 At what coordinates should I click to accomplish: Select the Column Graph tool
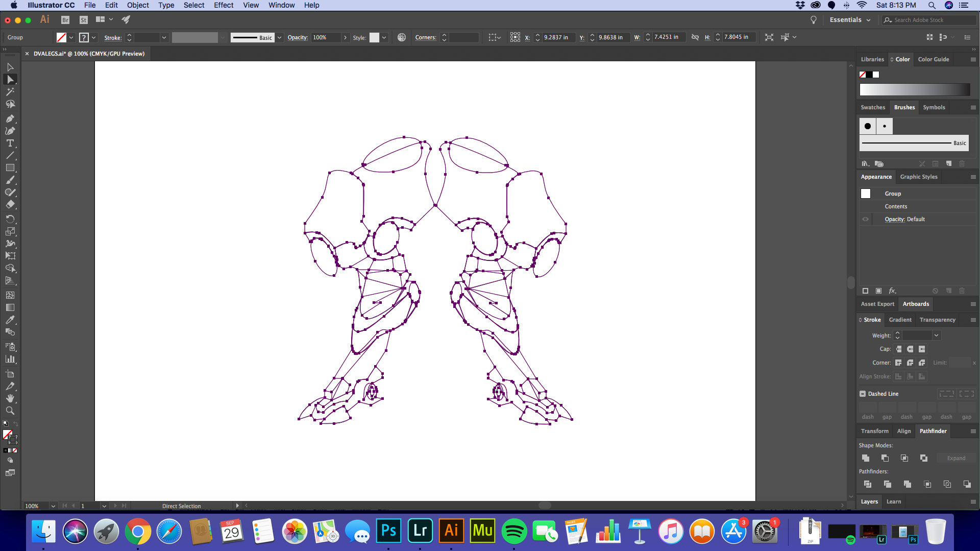(10, 359)
